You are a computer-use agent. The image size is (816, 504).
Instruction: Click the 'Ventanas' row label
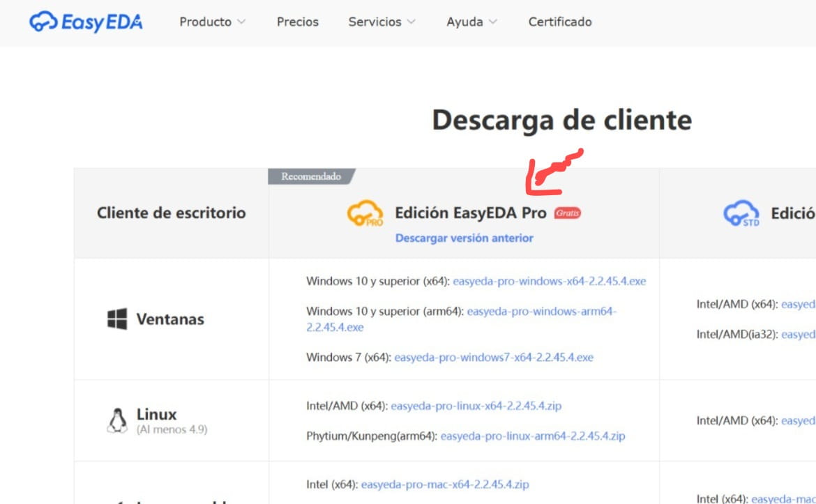click(170, 319)
